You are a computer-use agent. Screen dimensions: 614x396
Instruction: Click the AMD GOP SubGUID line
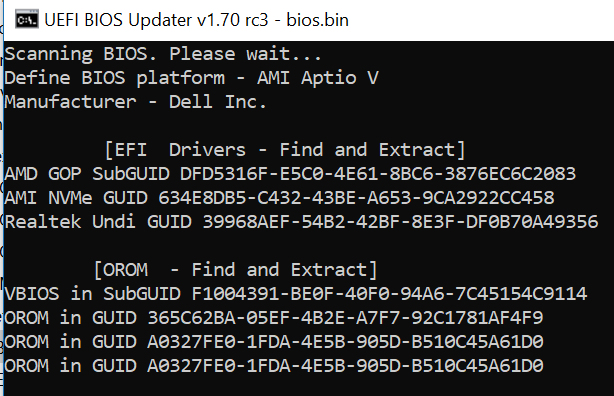(x=290, y=174)
